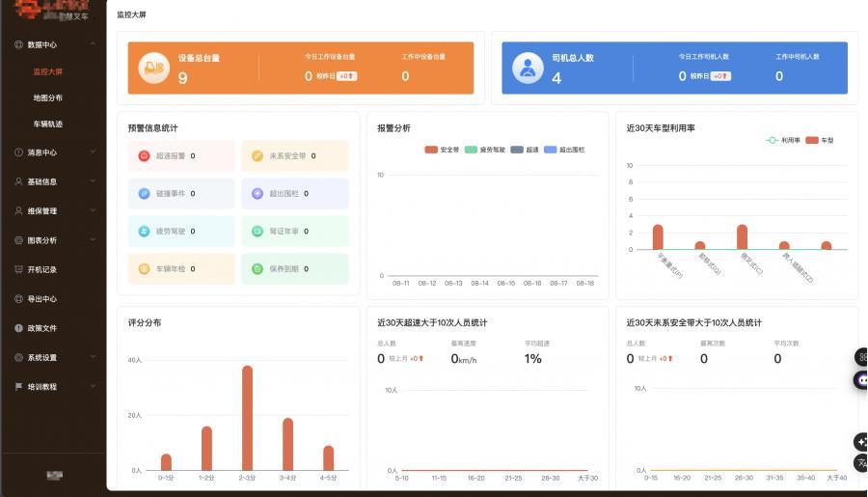The image size is (868, 497).
Task: Toggle the 利用率 line legend
Action: point(783,140)
